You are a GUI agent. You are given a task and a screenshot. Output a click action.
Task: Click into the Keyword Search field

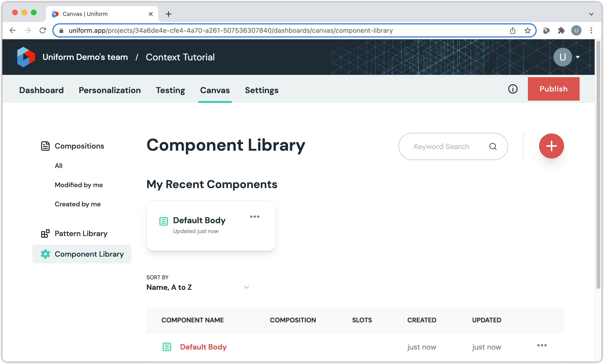click(441, 146)
